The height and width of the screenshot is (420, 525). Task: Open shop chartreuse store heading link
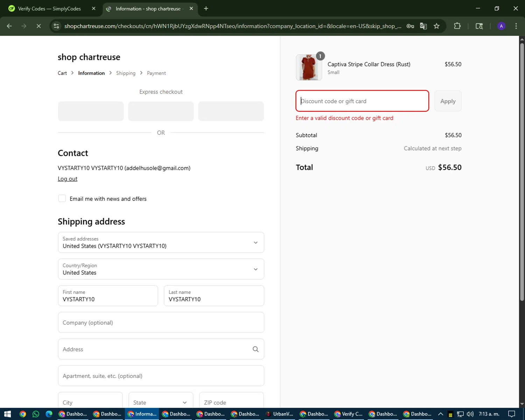pos(89,57)
